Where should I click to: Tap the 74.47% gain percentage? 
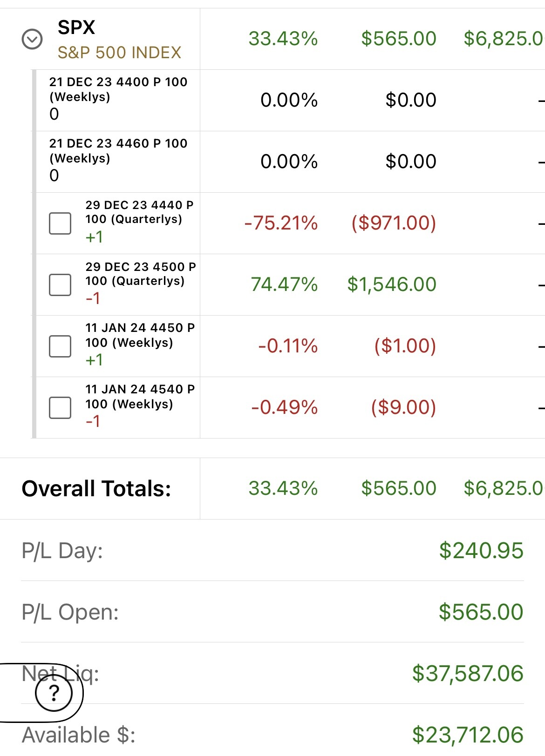tap(284, 284)
